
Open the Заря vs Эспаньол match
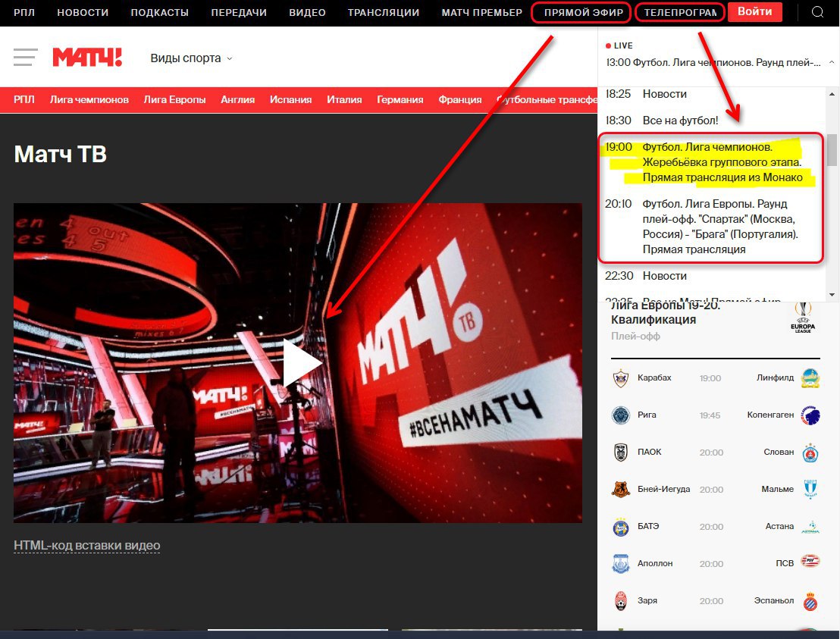(x=715, y=601)
